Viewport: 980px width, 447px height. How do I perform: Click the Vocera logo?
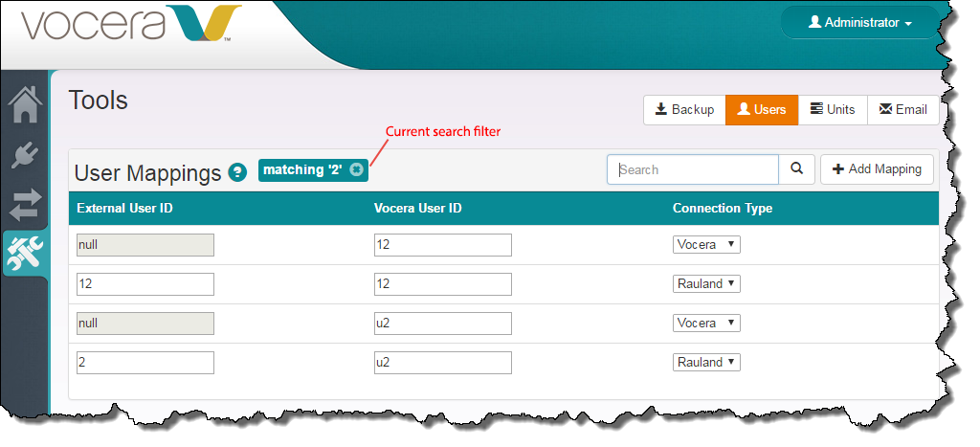point(130,24)
